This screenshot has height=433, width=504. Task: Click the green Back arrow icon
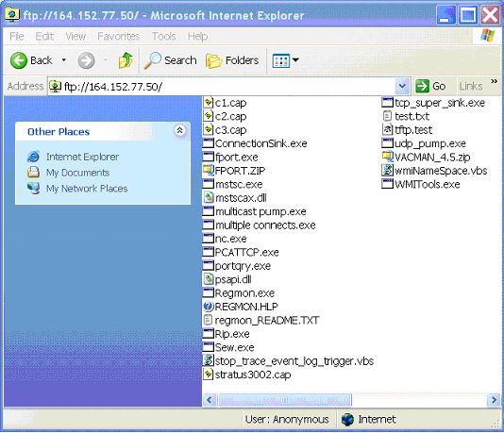coord(18,60)
